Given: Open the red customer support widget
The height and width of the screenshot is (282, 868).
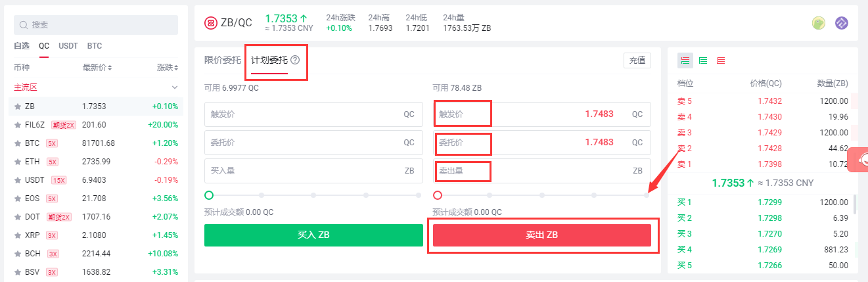Looking at the screenshot, I should tap(858, 160).
